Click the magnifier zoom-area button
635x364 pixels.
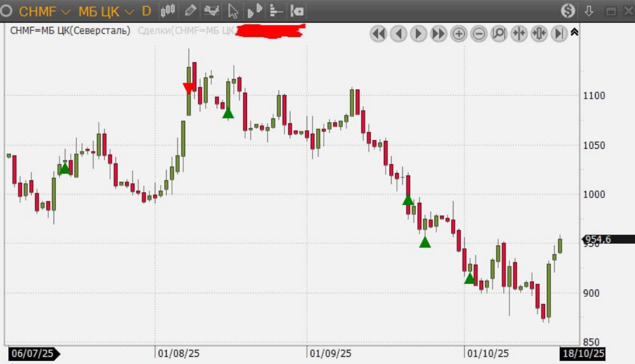[499, 34]
